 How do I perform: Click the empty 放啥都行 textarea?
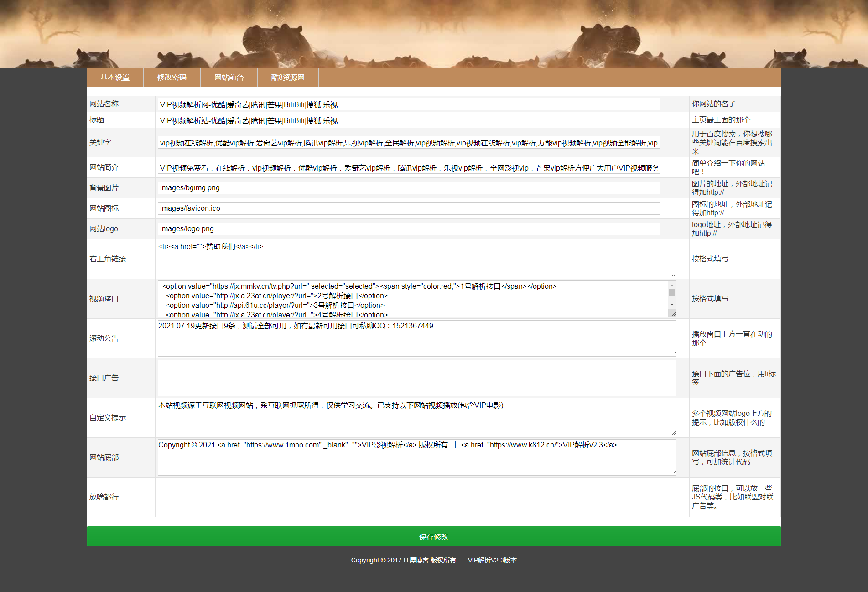coord(417,497)
